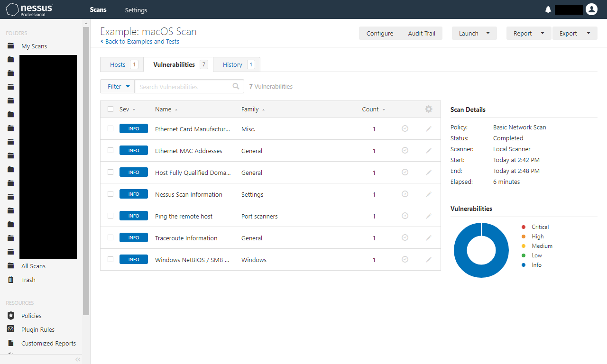Click the Customized Reports document icon

pos(10,343)
